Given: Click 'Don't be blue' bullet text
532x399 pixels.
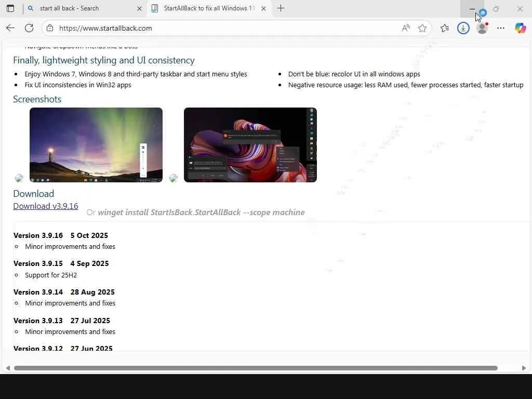Looking at the screenshot, I should pos(354,74).
